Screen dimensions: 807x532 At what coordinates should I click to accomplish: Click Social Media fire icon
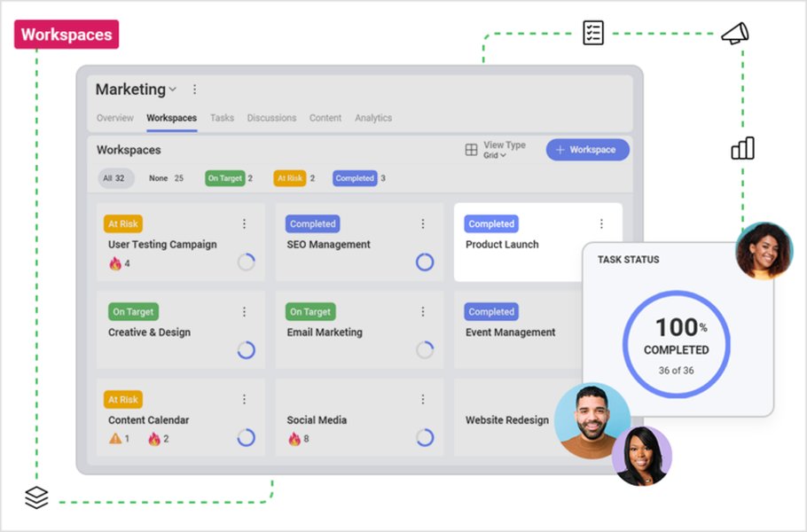point(294,439)
